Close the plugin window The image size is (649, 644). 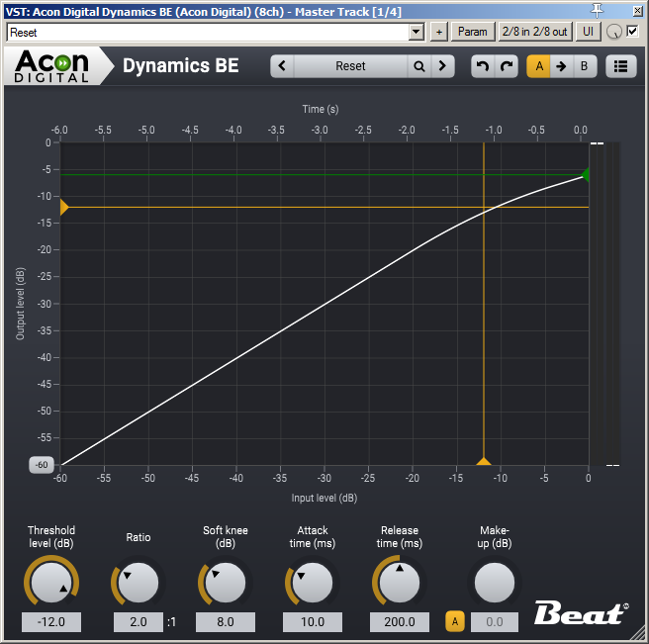click(638, 11)
